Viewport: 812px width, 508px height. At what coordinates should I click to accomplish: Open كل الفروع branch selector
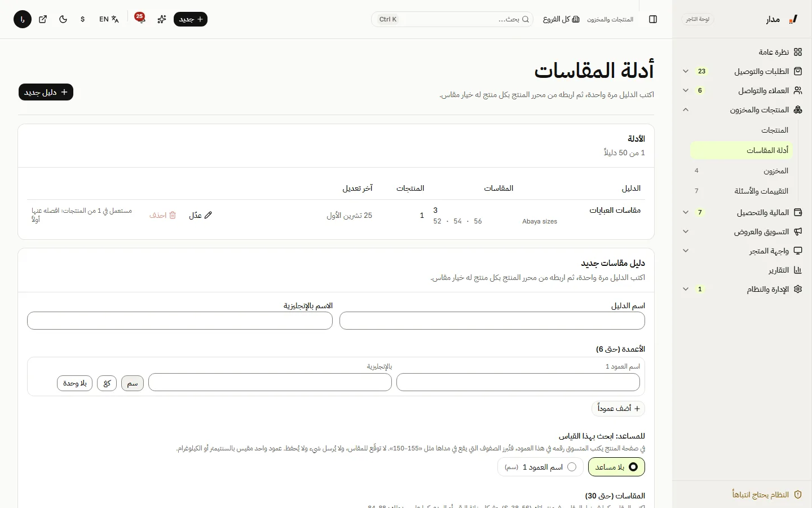[x=561, y=19]
